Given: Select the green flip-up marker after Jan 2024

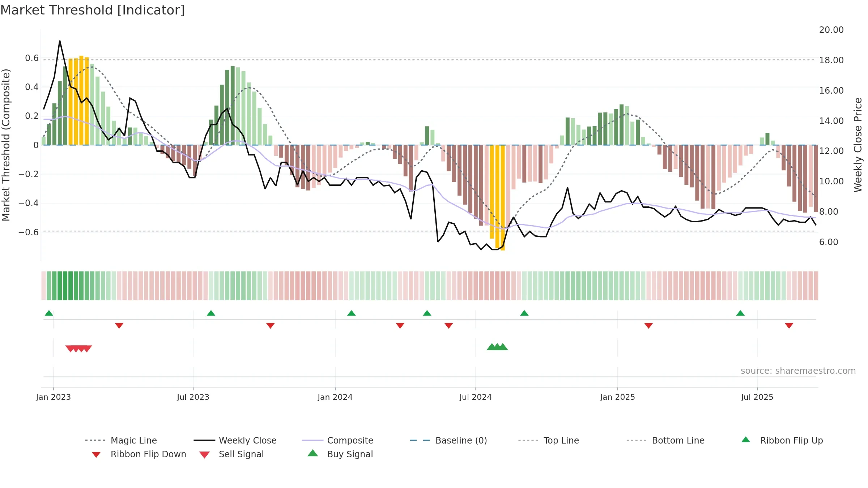Looking at the screenshot, I should [x=351, y=313].
